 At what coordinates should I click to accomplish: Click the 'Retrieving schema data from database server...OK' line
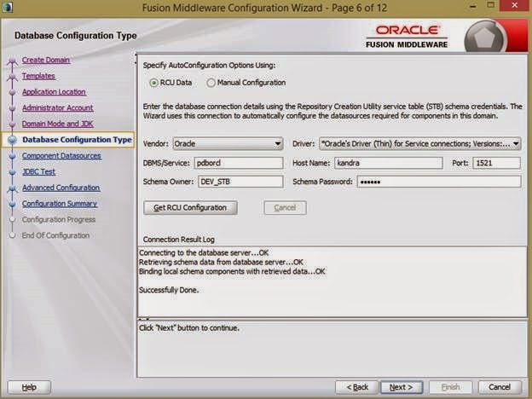pyautogui.click(x=221, y=263)
